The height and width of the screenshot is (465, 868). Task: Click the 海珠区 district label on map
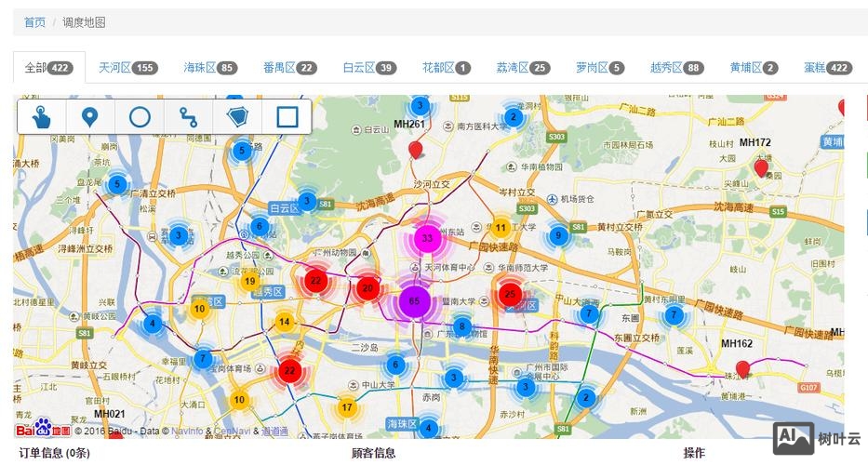(x=402, y=424)
